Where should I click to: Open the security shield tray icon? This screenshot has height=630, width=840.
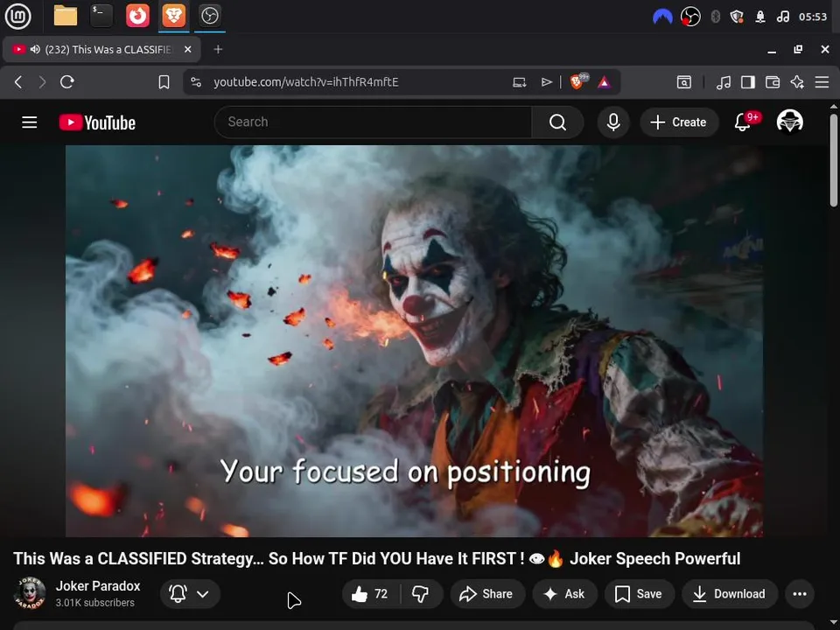737,17
